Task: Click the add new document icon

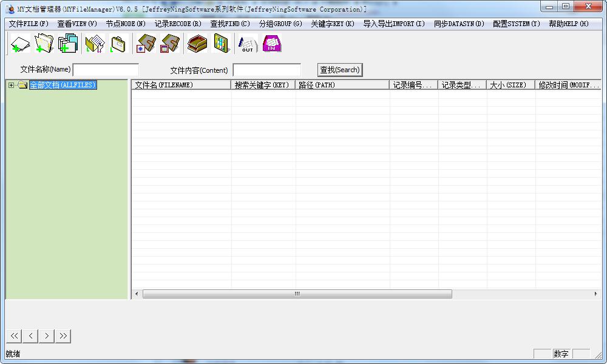Action: pyautogui.click(x=20, y=44)
